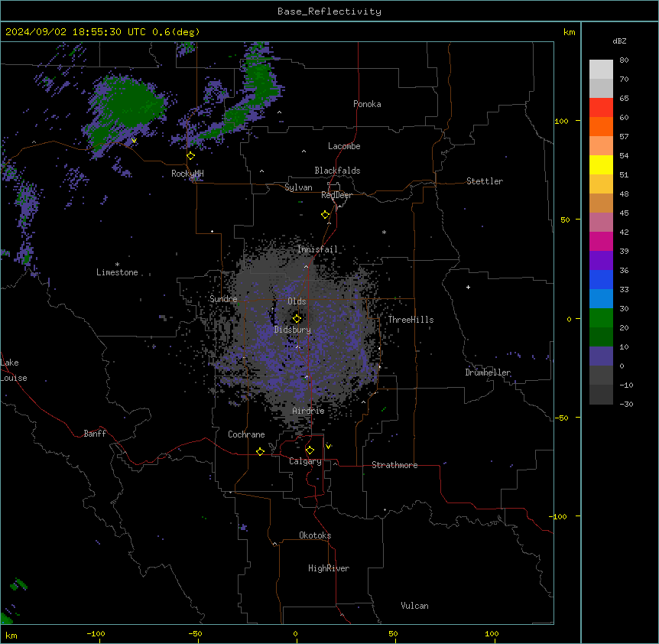Click the Lake Louise label
Screen dimensions: 659x644
pos(13,370)
